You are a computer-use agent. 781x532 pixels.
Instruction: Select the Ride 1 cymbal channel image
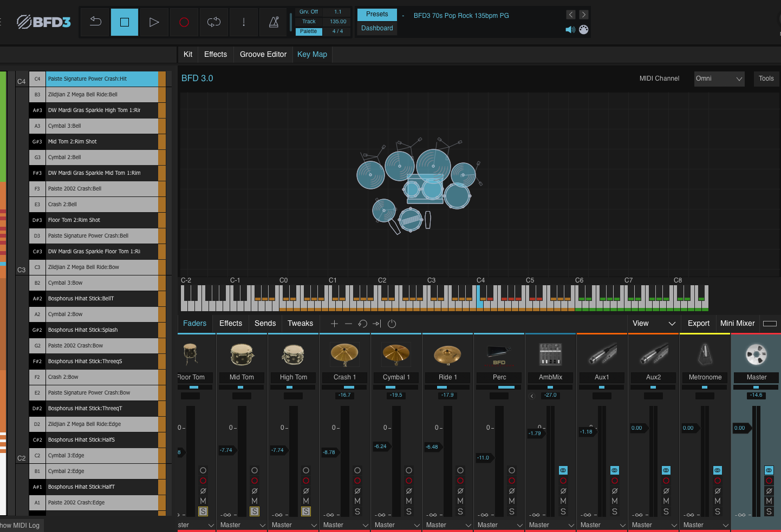(x=447, y=354)
